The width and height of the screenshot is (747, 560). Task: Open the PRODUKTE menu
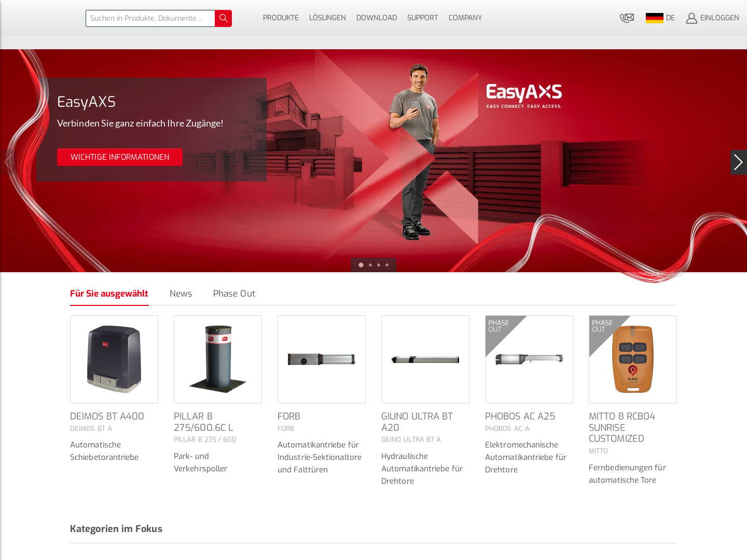pyautogui.click(x=281, y=18)
